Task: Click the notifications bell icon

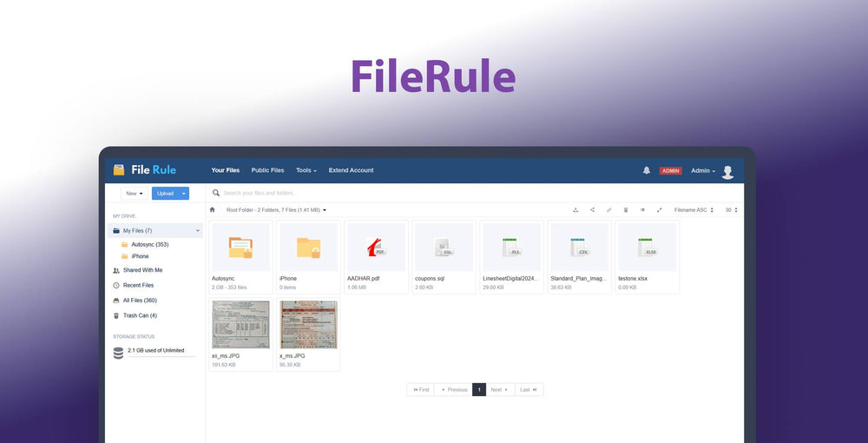Action: (x=647, y=170)
